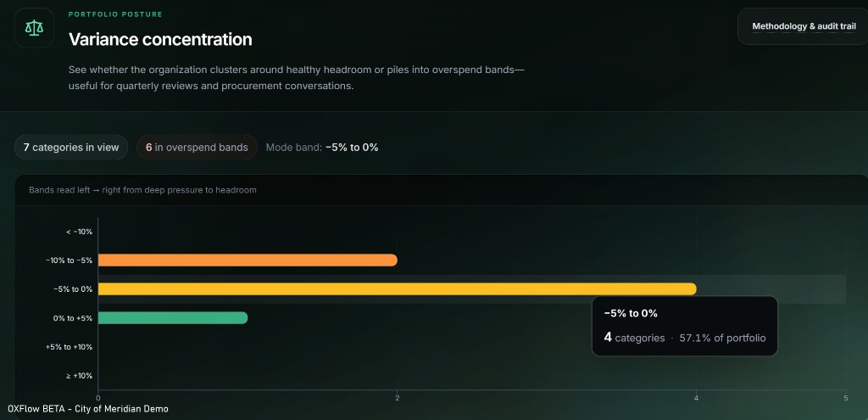Click the x-axis tick labeled 2
The image size is (868, 420).
398,397
